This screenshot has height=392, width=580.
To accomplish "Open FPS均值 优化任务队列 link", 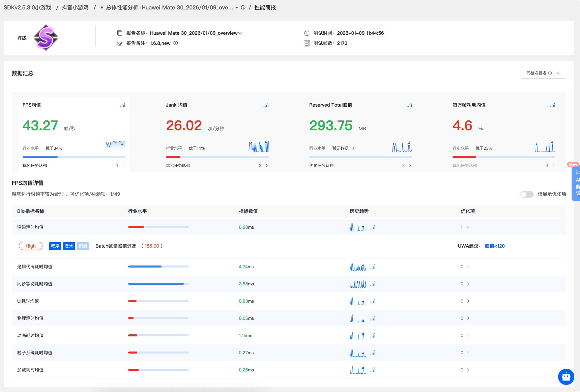I will (123, 166).
